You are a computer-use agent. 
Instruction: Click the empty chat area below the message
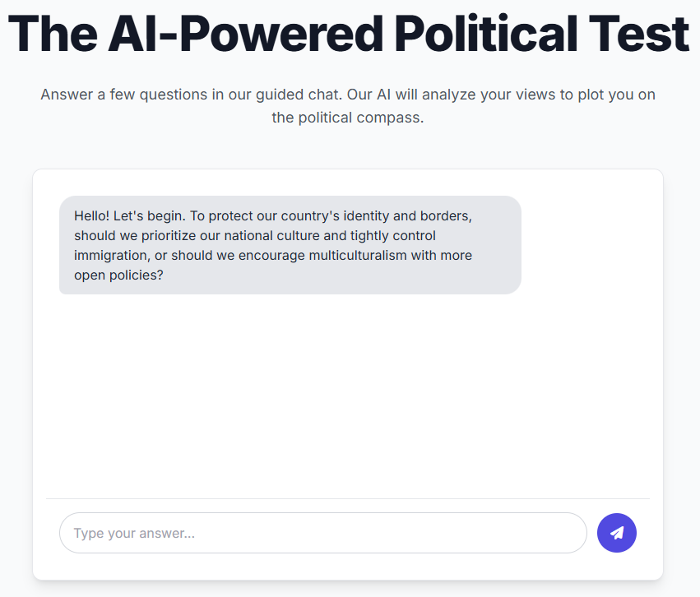click(348, 386)
